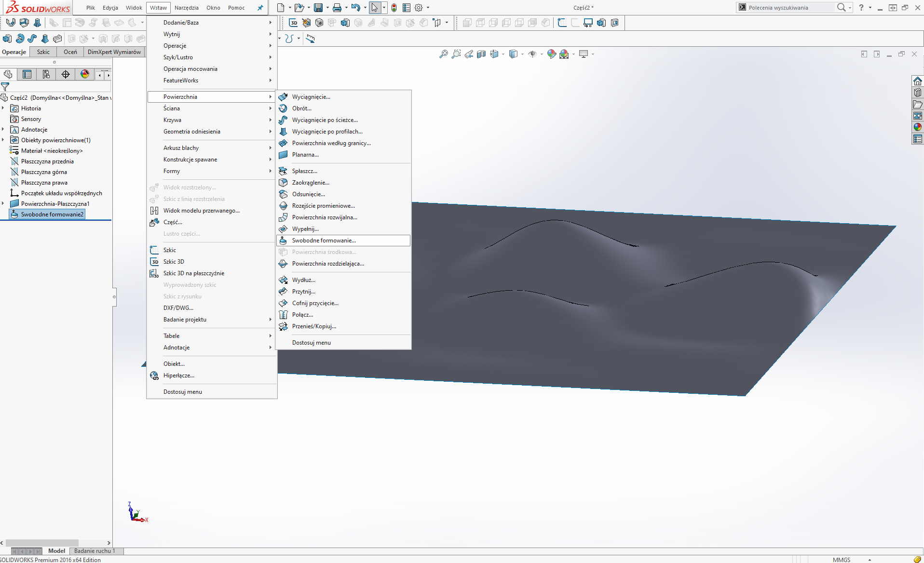Expand the Adnotacje tree node
Screen dimensions: 924x563
click(3, 130)
